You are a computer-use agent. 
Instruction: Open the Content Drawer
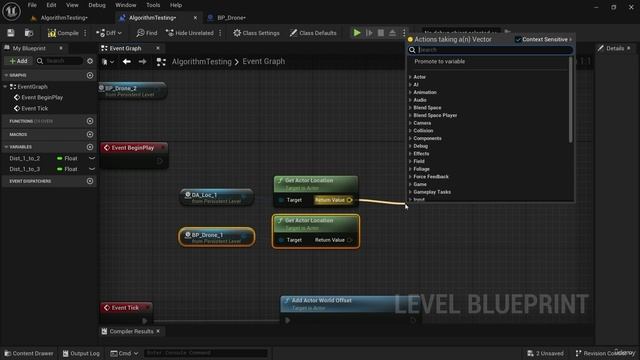29,353
